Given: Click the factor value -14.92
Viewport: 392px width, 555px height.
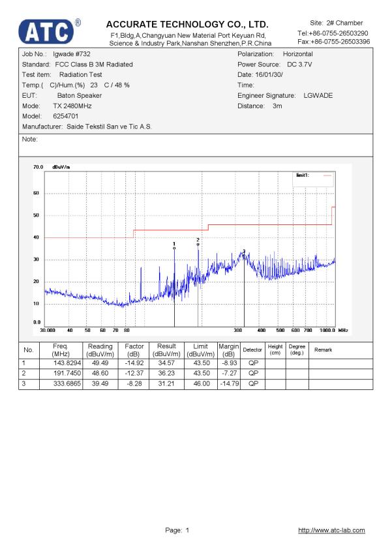Looking at the screenshot, I should click(x=134, y=363).
